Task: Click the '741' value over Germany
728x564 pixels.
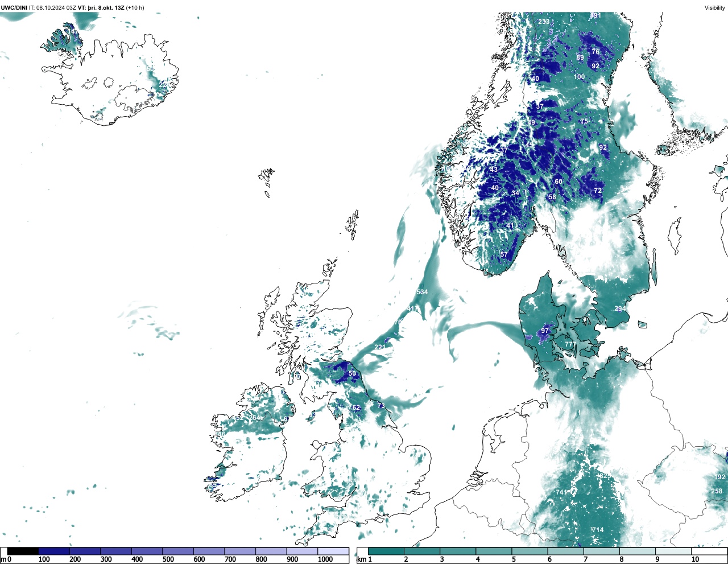Action: [561, 493]
